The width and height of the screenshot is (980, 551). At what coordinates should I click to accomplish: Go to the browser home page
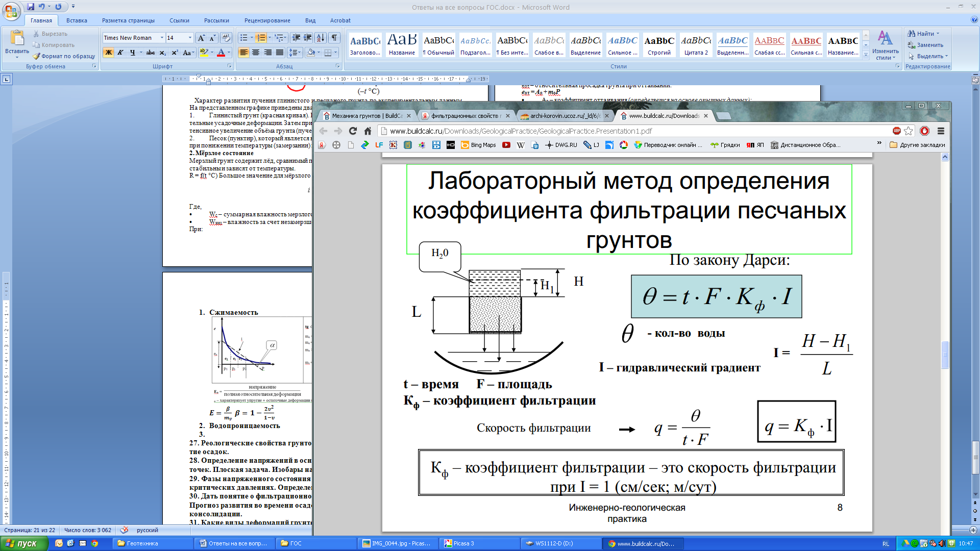(367, 131)
